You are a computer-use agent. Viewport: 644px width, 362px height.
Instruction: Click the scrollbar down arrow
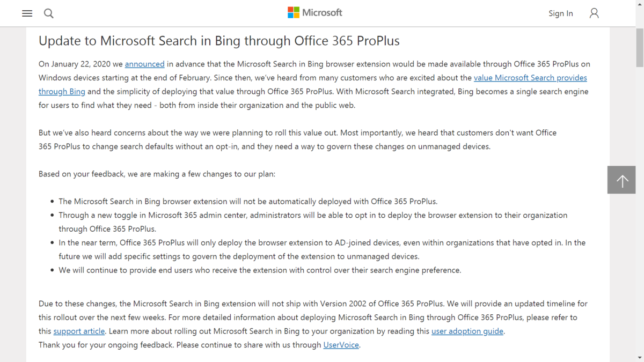(640, 358)
